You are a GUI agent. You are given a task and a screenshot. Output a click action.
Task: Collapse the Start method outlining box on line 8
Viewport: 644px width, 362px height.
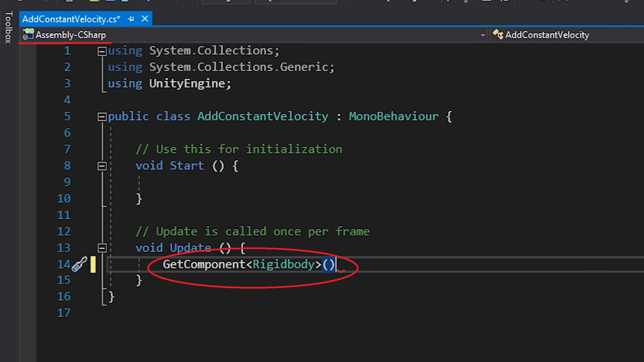[102, 166]
